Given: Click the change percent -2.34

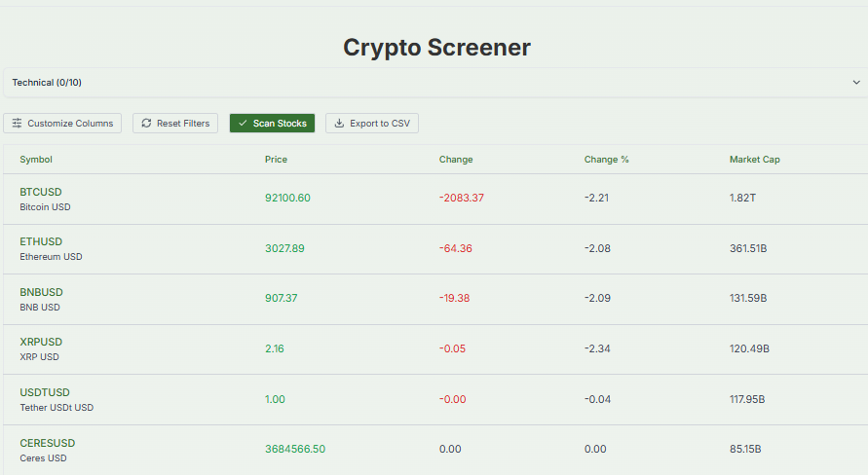Looking at the screenshot, I should pyautogui.click(x=597, y=348).
